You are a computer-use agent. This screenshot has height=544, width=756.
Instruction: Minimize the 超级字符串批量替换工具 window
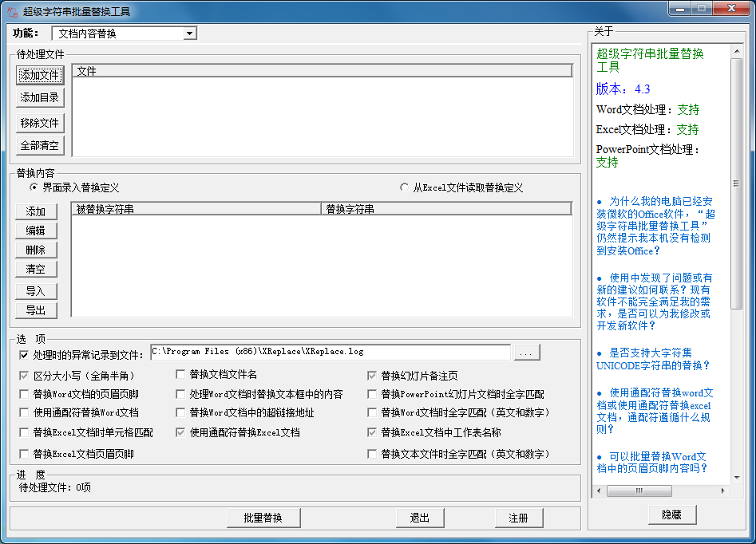[x=680, y=8]
